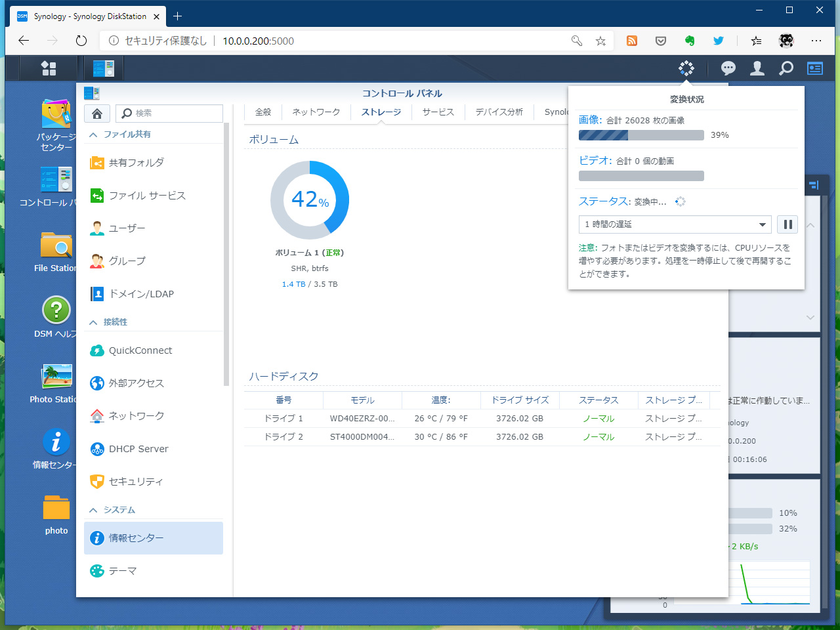Screen dimensions: 840x630
Task: Open the DSM main menu grid icon
Action: click(x=49, y=68)
